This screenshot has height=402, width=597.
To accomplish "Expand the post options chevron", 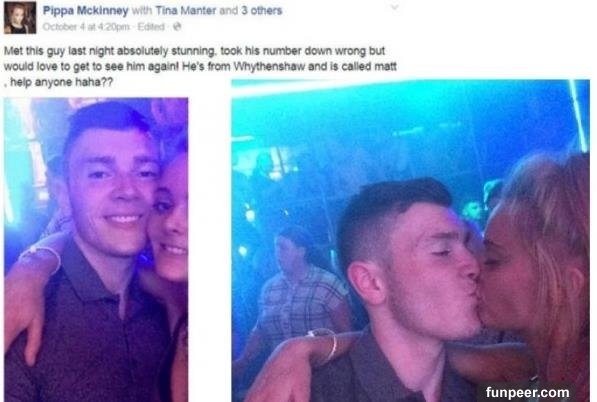I will (x=395, y=7).
